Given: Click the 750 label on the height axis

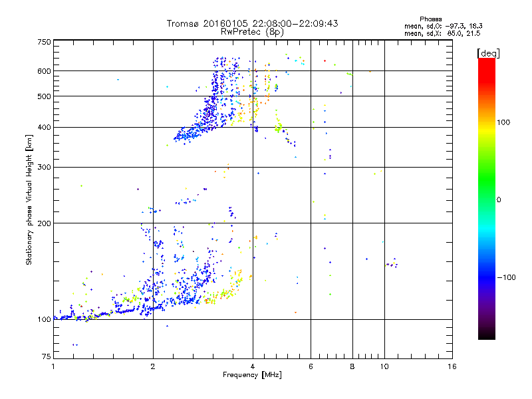Looking at the screenshot, I should click(x=45, y=42).
